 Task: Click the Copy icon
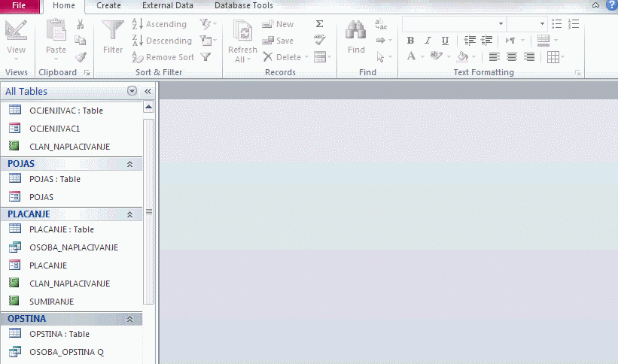click(x=81, y=40)
